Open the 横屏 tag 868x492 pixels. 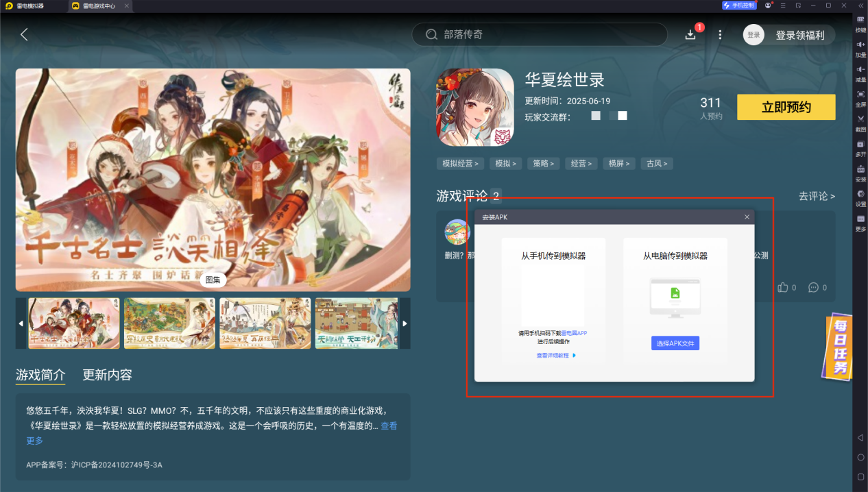[x=619, y=164]
